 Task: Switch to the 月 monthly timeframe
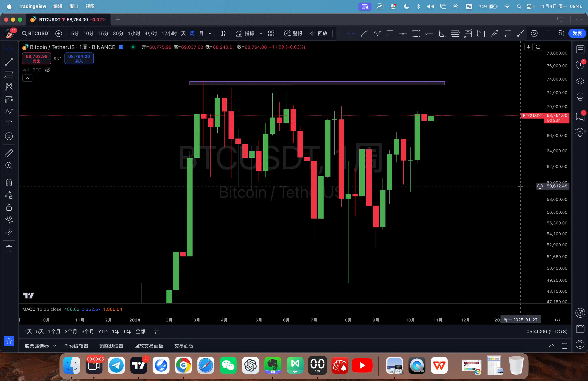point(201,33)
